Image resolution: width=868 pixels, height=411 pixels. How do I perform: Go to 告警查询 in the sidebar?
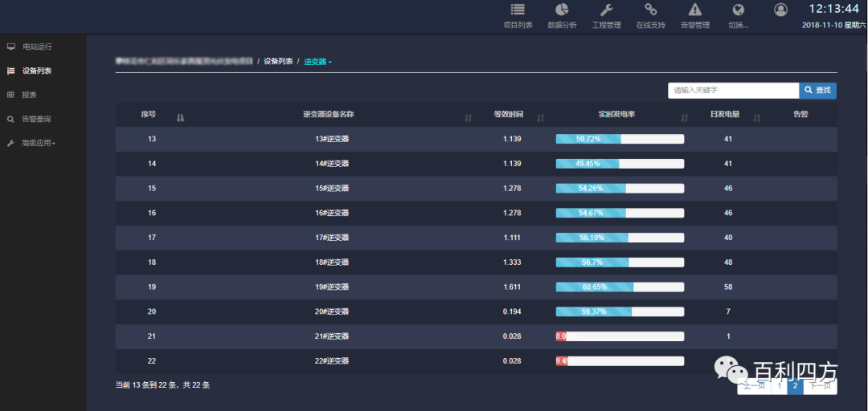point(35,119)
